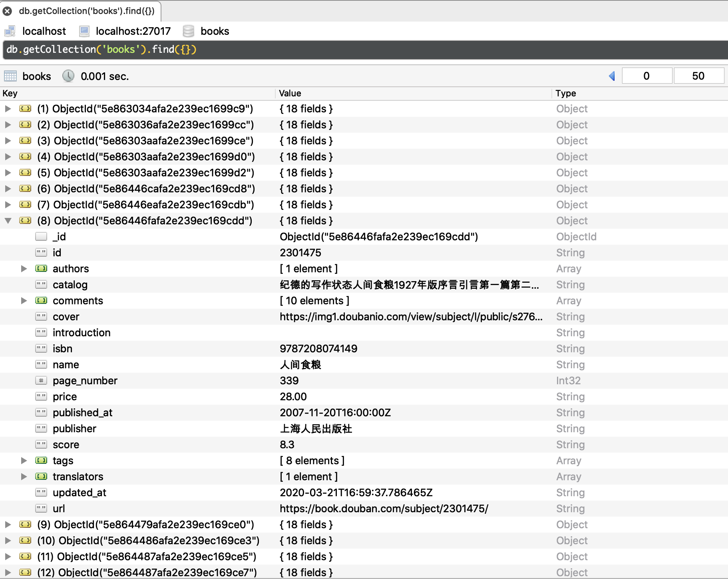728x579 pixels.
Task: Select the published_at row key
Action: (x=83, y=413)
